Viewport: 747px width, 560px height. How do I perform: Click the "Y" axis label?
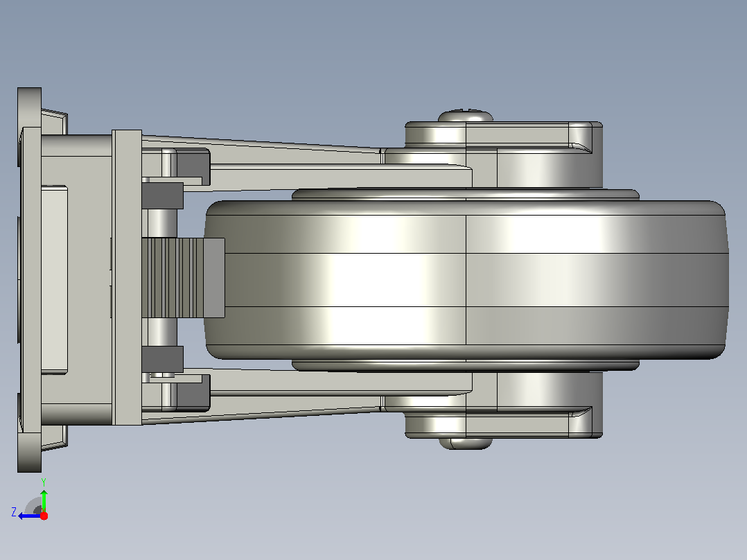coord(44,482)
